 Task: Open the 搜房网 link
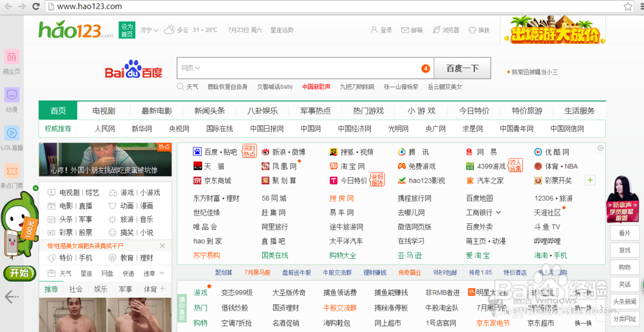(342, 199)
